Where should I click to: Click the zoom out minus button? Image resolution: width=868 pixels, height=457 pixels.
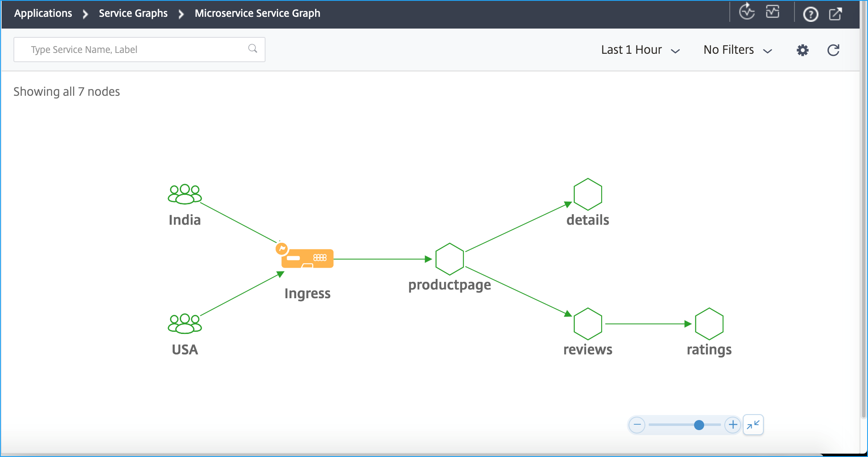click(x=637, y=425)
